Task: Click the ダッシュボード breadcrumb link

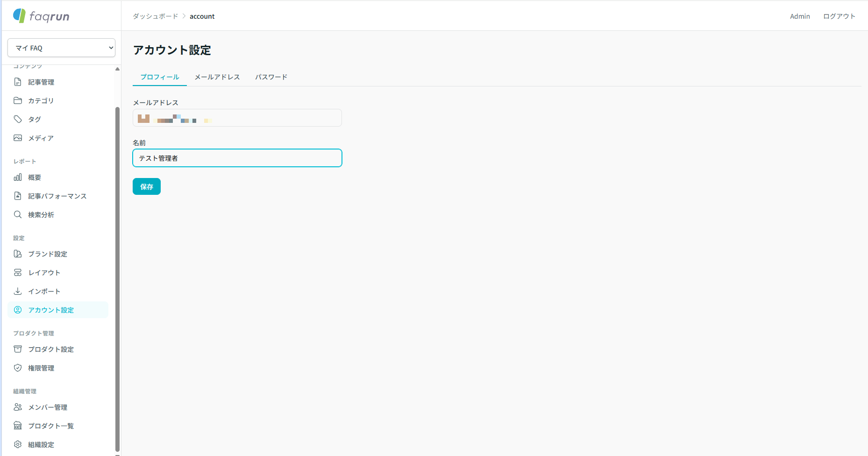Action: click(x=156, y=16)
